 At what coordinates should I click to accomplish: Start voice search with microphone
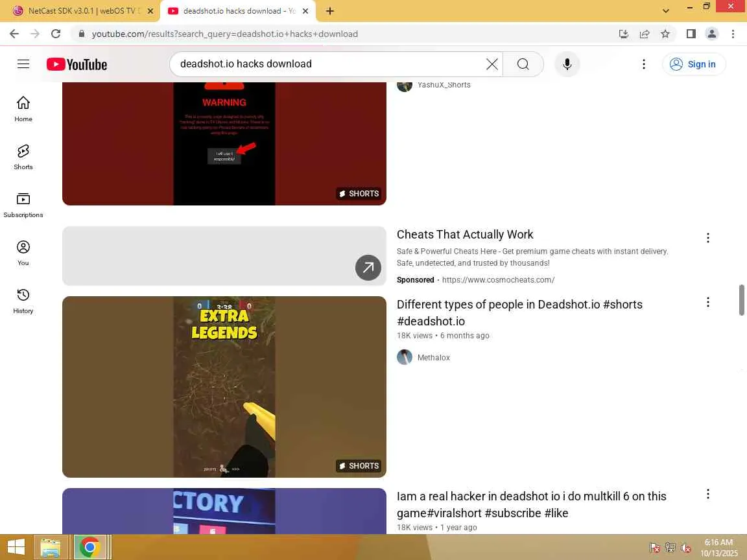tap(567, 64)
